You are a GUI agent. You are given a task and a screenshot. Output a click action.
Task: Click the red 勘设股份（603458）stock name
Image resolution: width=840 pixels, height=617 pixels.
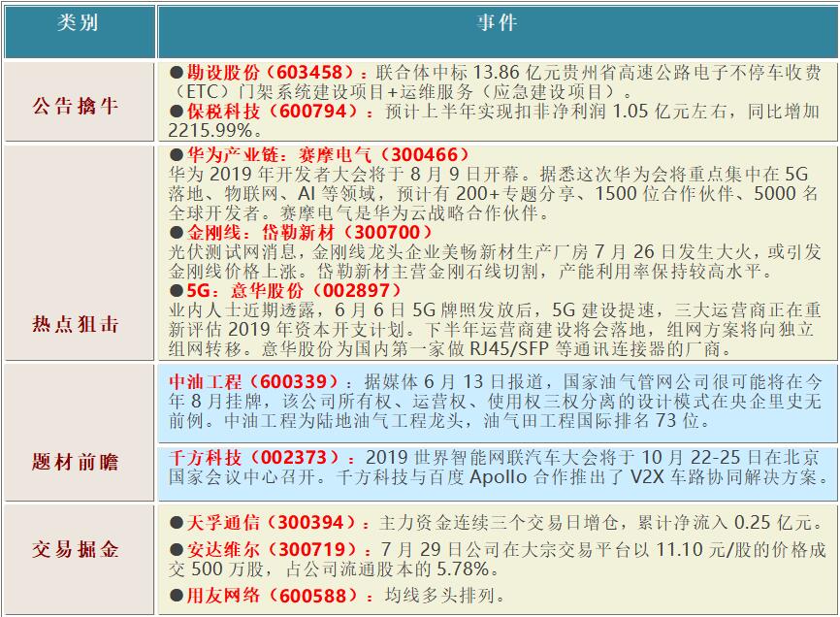(x=275, y=73)
